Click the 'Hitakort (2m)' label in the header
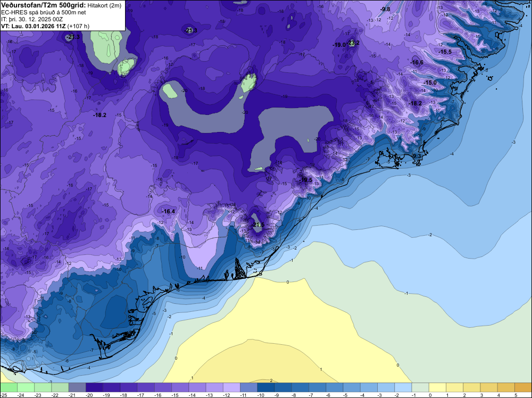532x398 pixels. point(104,5)
